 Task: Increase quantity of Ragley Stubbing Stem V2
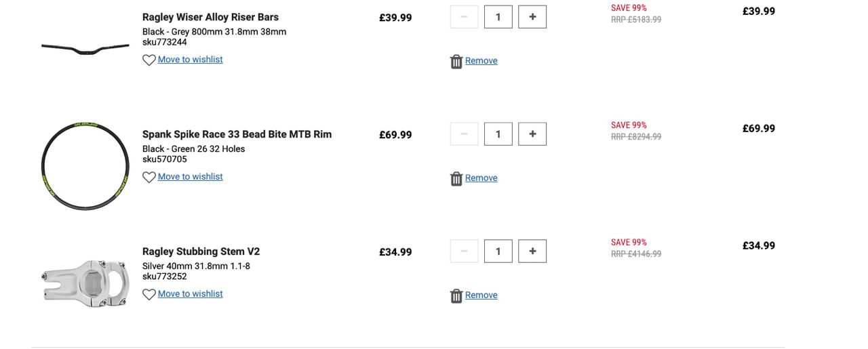click(x=532, y=251)
